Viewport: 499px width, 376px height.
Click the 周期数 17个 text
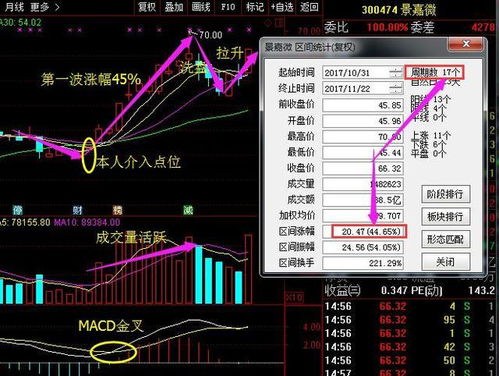coord(435,72)
